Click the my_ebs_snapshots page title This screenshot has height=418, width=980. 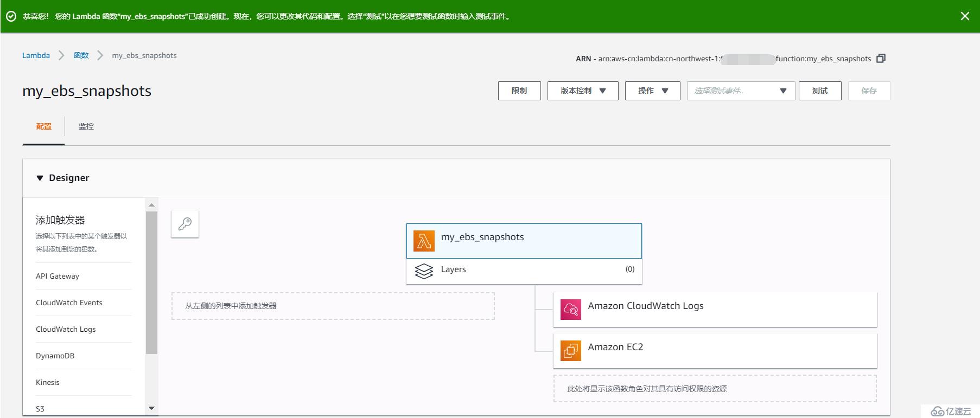click(x=87, y=91)
